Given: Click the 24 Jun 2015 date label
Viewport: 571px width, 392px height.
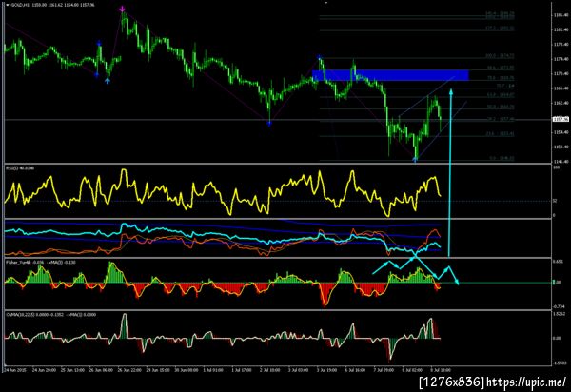Looking at the screenshot, I should (x=14, y=370).
